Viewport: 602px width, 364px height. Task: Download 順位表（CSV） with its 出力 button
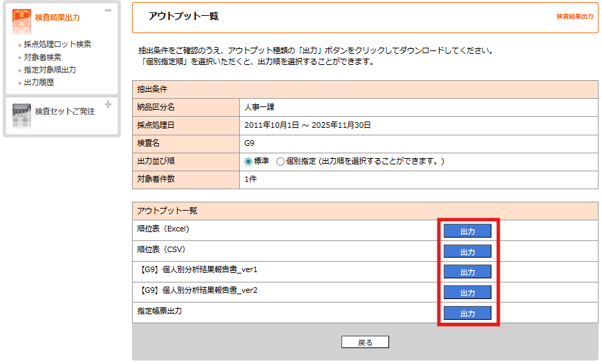click(x=467, y=251)
